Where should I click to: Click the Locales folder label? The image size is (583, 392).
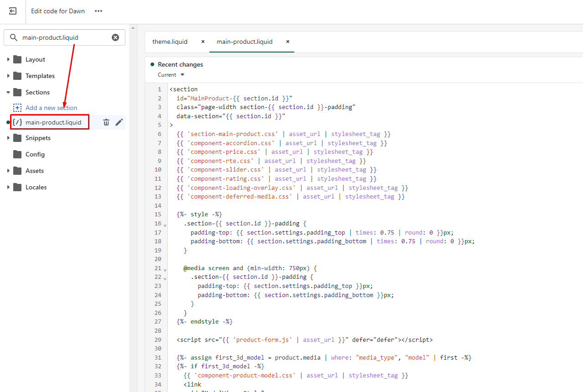36,187
